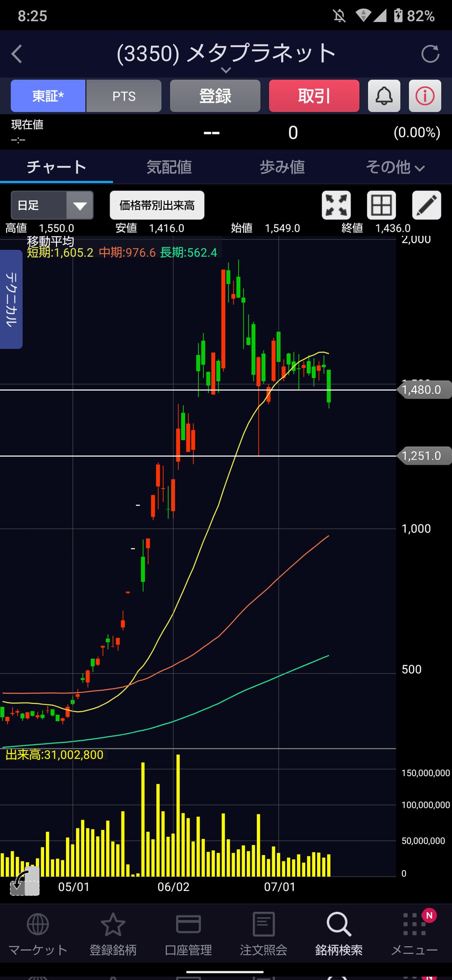This screenshot has height=980, width=452.
Task: Tap the 現在値 current price label
Action: (x=27, y=124)
